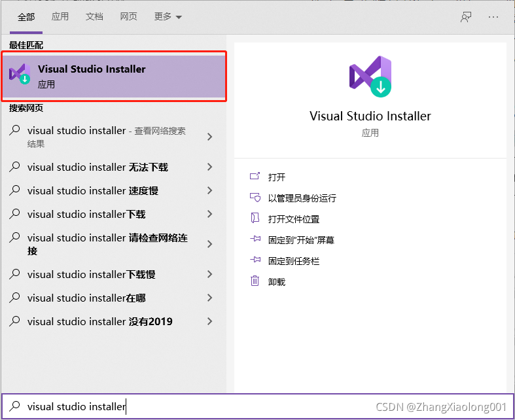Expand arrow for 无法下载 suggestion
The width and height of the screenshot is (515, 420).
pos(210,167)
